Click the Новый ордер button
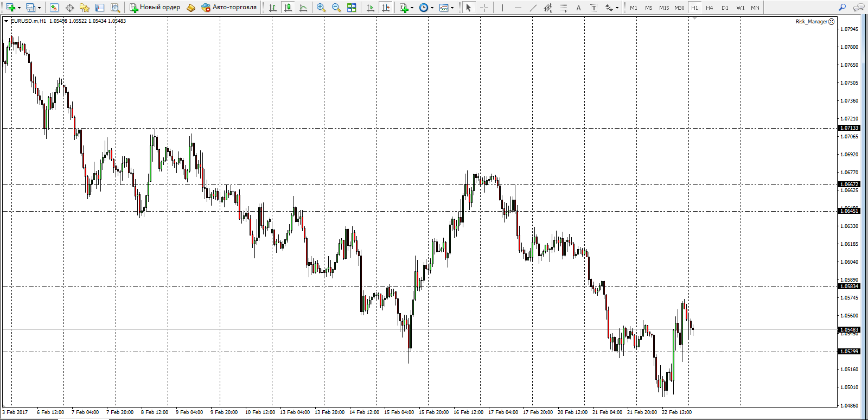The width and height of the screenshot is (868, 420). [155, 8]
